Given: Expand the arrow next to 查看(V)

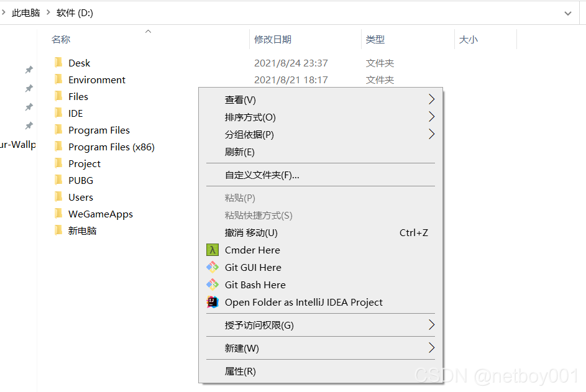Looking at the screenshot, I should click(x=432, y=99).
